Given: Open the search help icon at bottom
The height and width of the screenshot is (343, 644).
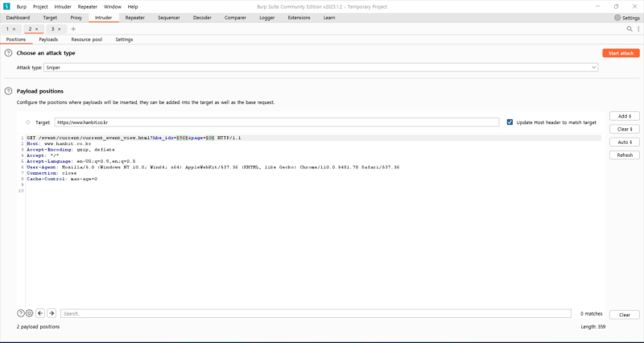Looking at the screenshot, I should point(21,313).
